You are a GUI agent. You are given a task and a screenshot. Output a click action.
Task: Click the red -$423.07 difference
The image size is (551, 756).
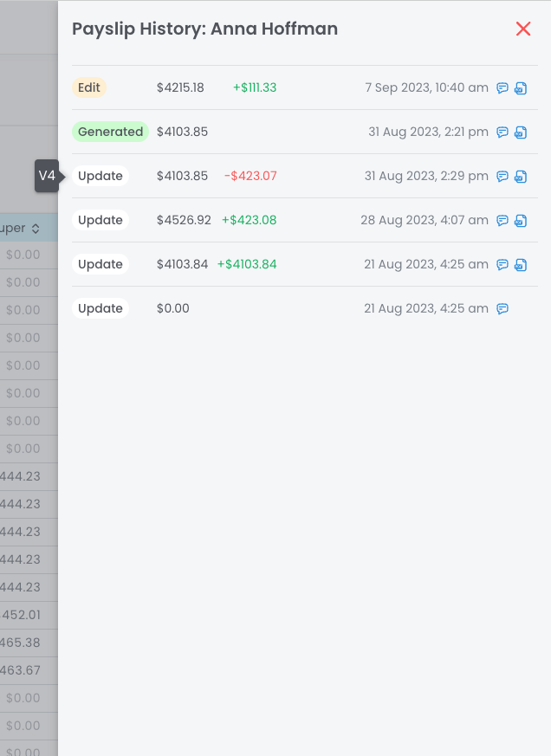point(250,176)
